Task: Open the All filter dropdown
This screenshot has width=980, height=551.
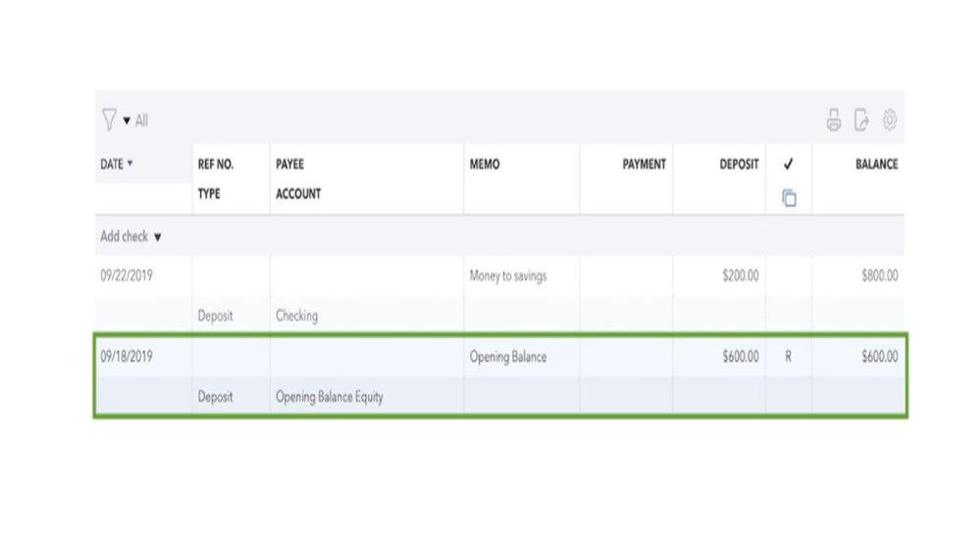Action: pyautogui.click(x=135, y=121)
